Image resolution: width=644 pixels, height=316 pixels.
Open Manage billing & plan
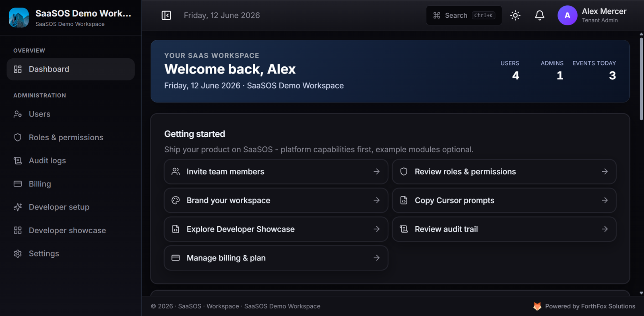[x=276, y=258]
